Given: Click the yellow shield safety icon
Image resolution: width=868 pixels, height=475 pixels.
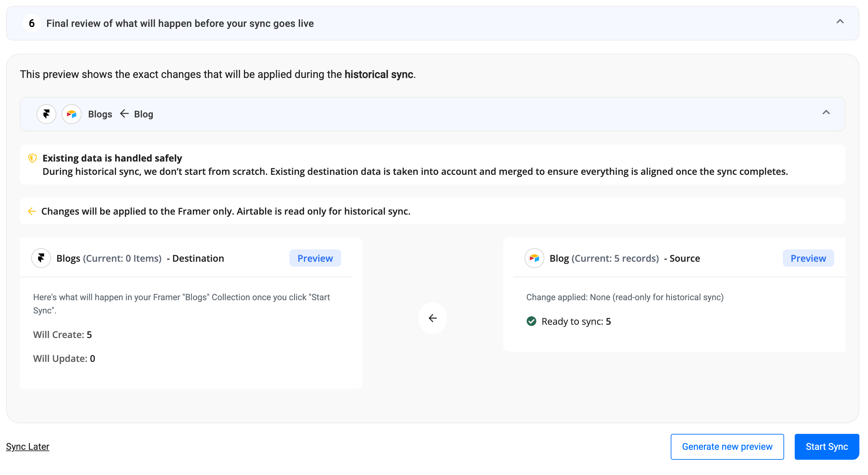Looking at the screenshot, I should pos(32,158).
